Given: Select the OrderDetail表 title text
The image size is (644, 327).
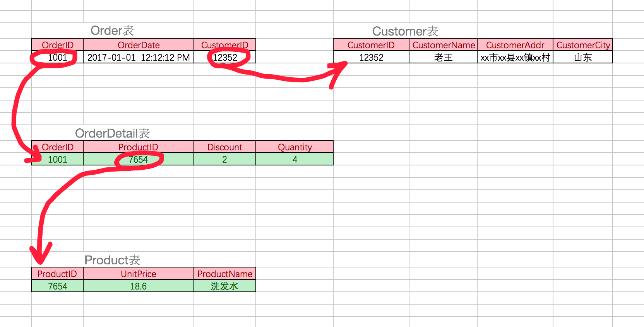Looking at the screenshot, I should 112,133.
